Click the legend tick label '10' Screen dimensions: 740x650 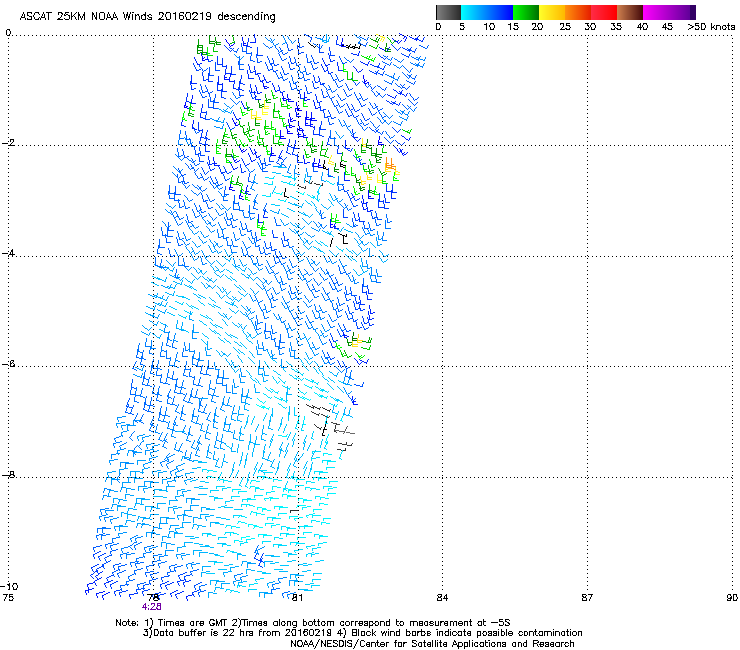[489, 27]
